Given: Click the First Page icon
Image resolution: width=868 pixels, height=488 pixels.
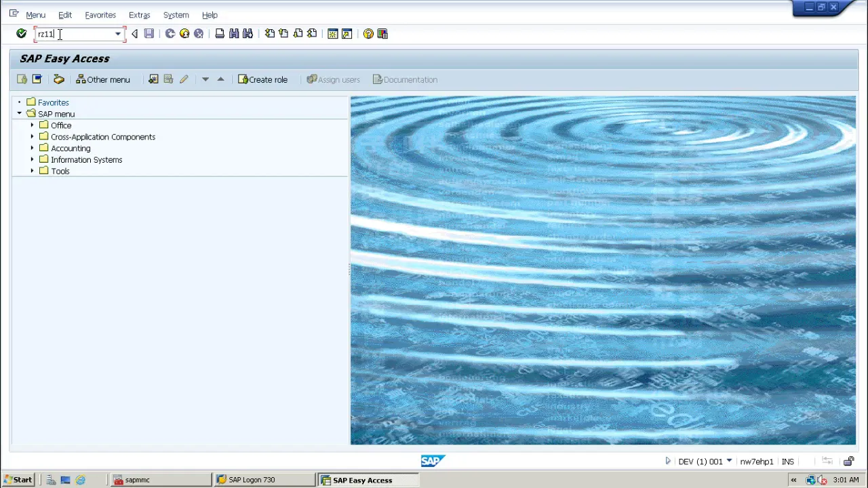Looking at the screenshot, I should tap(270, 33).
